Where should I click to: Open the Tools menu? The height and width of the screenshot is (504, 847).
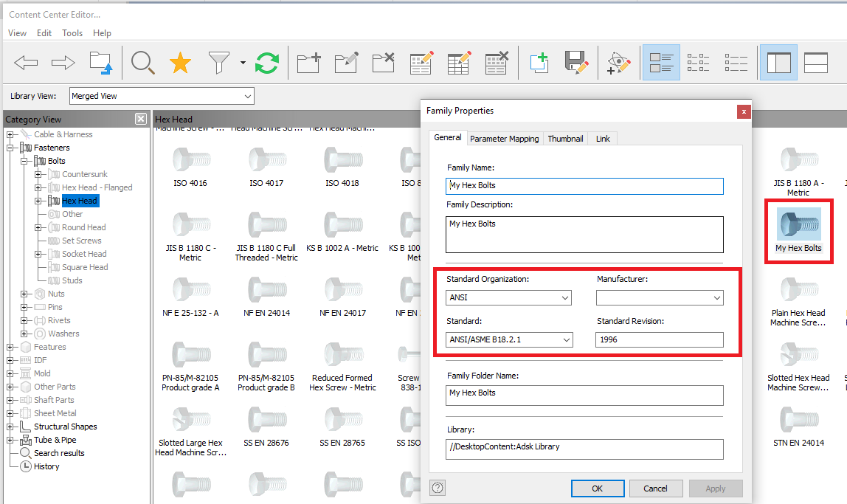click(x=72, y=32)
